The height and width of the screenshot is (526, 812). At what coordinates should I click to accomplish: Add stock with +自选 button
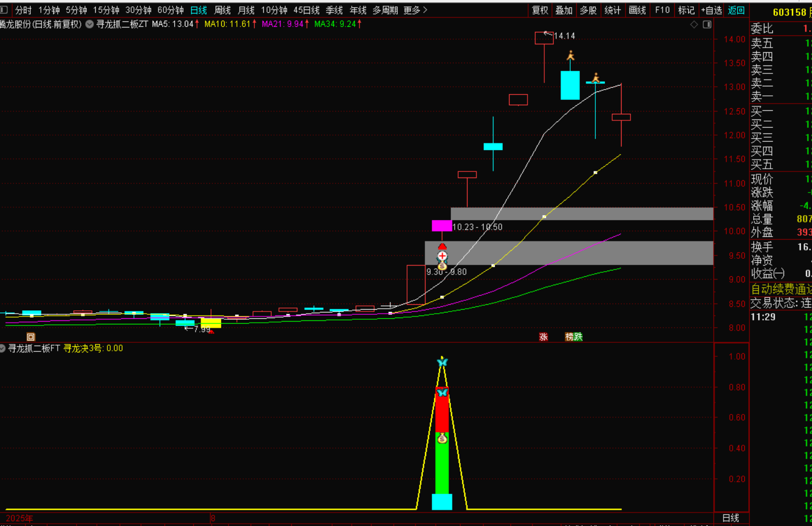click(x=711, y=10)
